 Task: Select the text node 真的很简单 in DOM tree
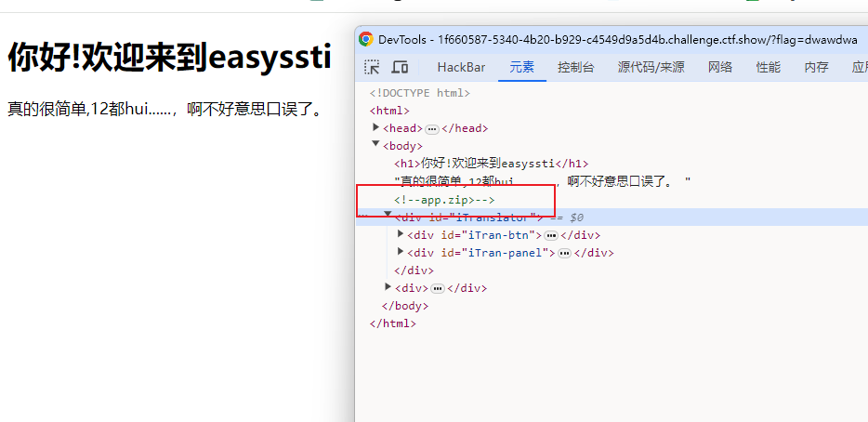(543, 181)
